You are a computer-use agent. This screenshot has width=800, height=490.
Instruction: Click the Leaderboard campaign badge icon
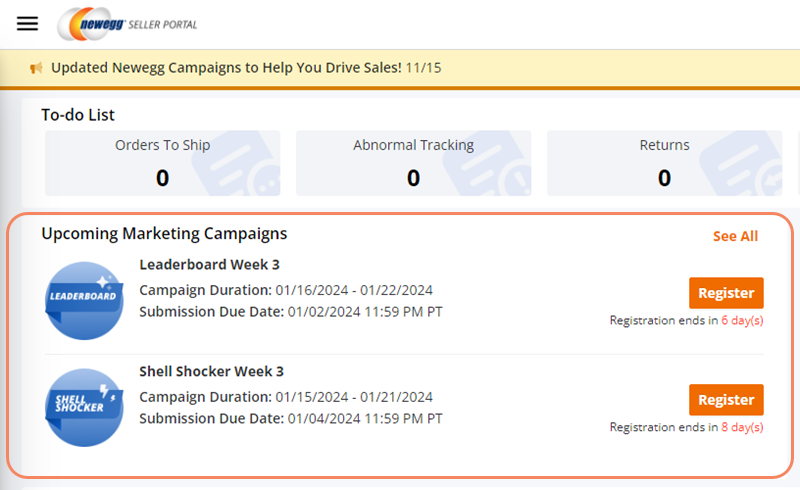pos(84,301)
